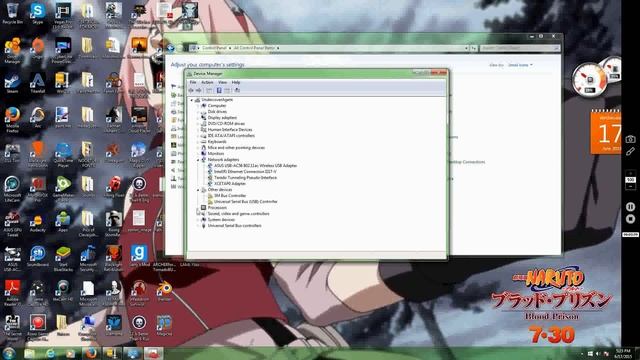Open the QuickTime Player desktop shortcut

pyautogui.click(x=63, y=155)
